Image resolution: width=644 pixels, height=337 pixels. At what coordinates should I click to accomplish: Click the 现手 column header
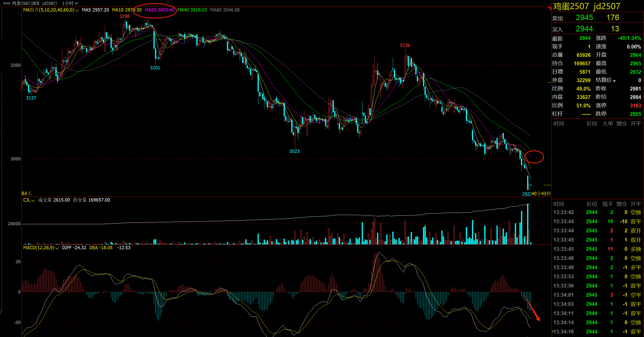[607, 204]
